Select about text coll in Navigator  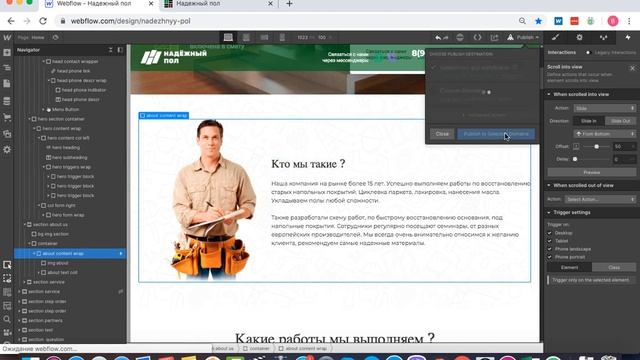(62, 273)
